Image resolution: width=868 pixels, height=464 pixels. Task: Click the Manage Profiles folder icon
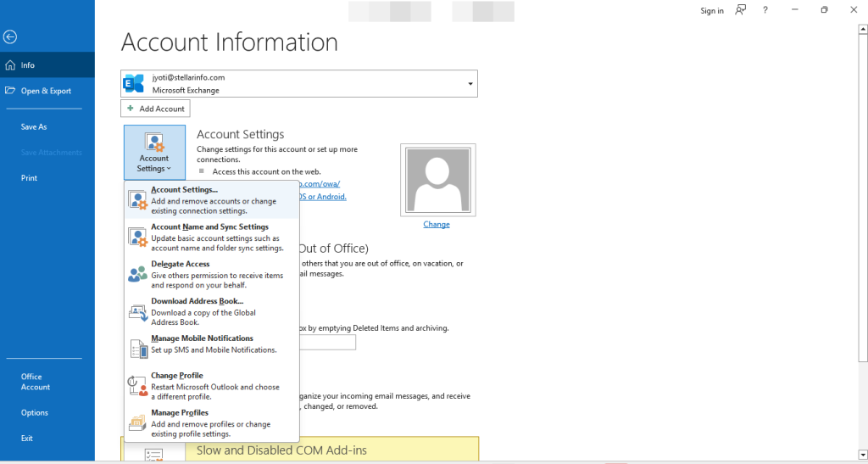(138, 423)
